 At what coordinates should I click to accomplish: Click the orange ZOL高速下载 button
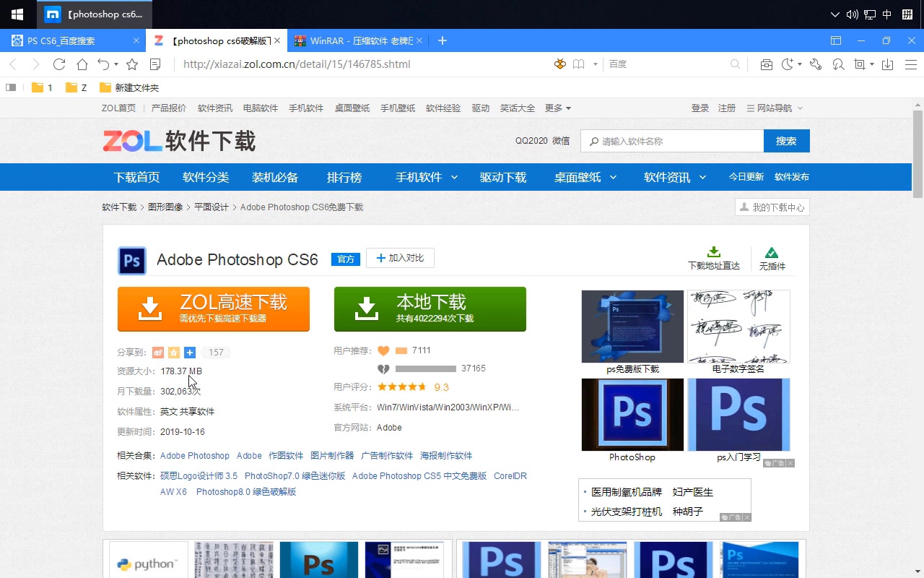tap(214, 309)
